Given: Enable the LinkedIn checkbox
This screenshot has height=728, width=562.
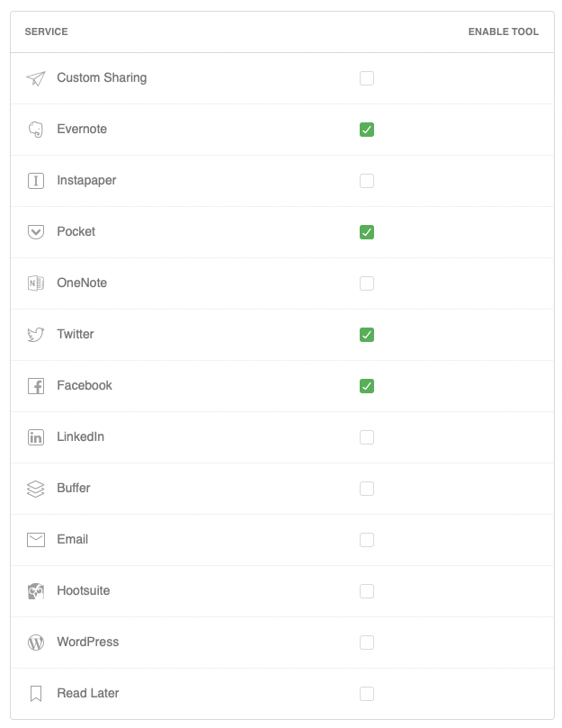Looking at the screenshot, I should coord(367,437).
